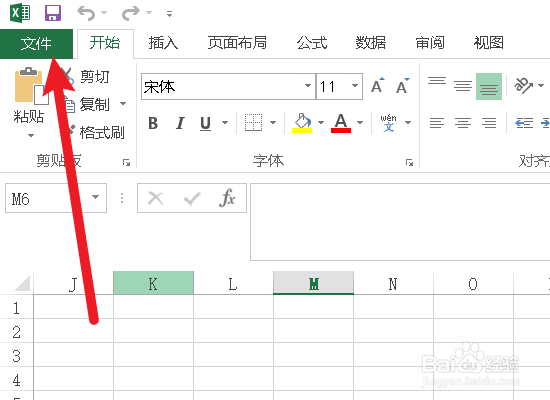The height and width of the screenshot is (400, 550).
Task: Confirm entry with the checkmark formula bar icon
Action: pos(192,198)
